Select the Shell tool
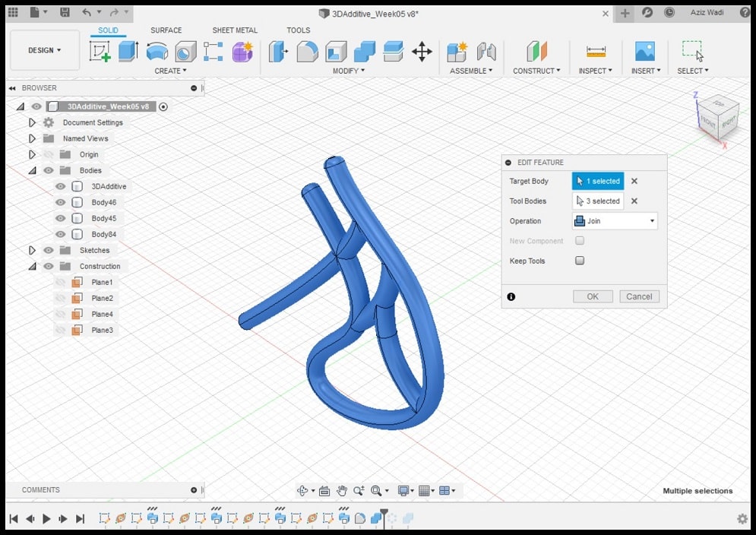Image resolution: width=756 pixels, height=535 pixels. point(336,51)
